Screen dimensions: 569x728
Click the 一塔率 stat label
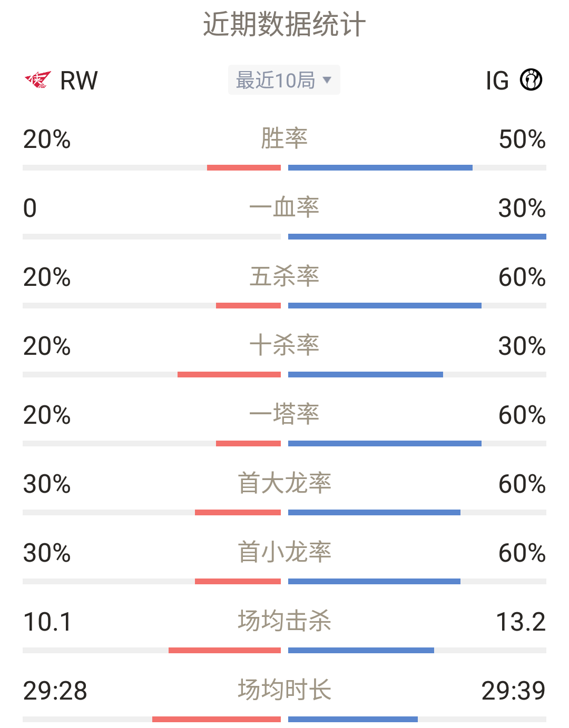tap(284, 414)
